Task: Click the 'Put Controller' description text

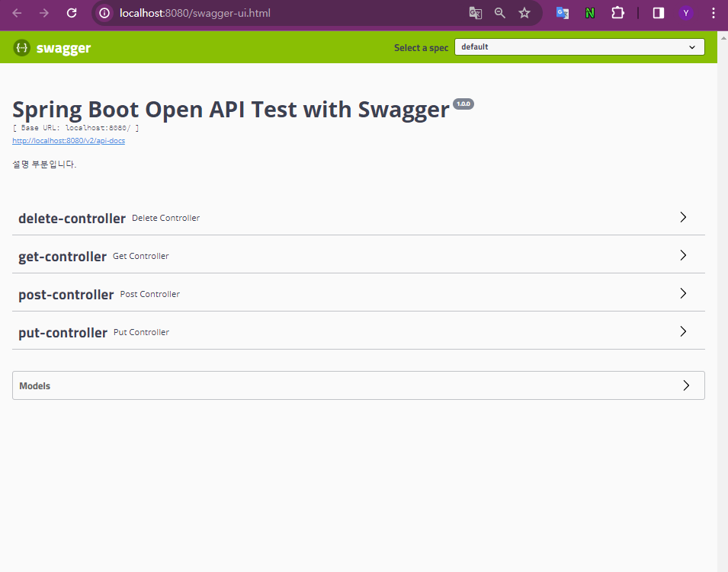Action: 141,332
